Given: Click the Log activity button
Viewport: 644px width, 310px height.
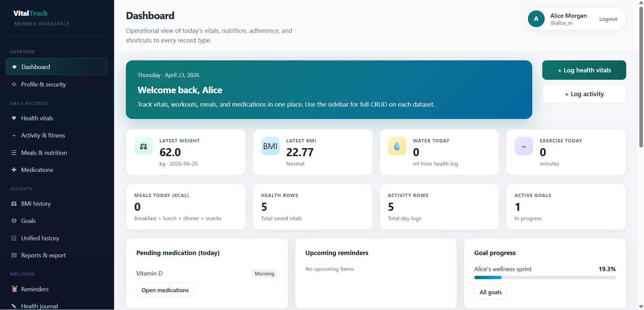Looking at the screenshot, I should click(x=584, y=94).
